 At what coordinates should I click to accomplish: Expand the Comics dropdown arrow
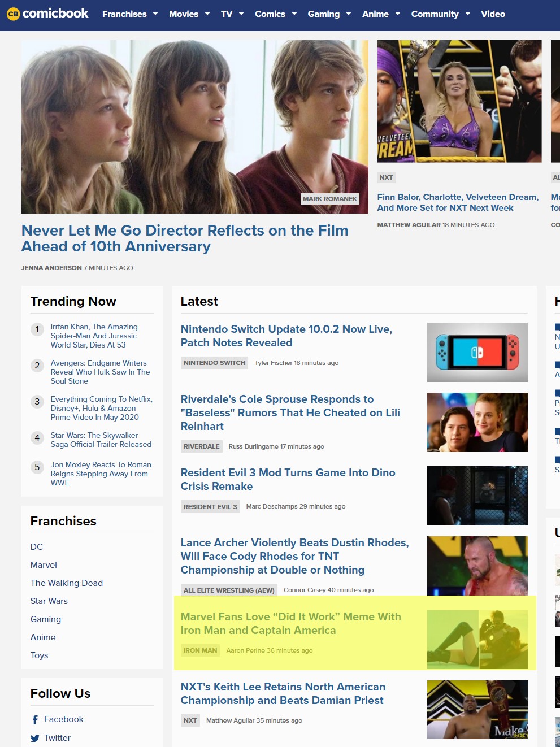coord(294,14)
